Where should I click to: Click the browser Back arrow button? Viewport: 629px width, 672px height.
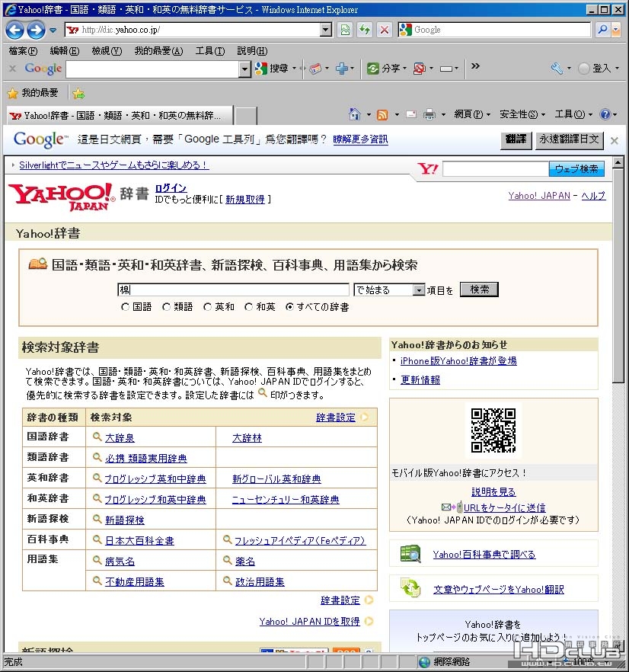[x=14, y=30]
